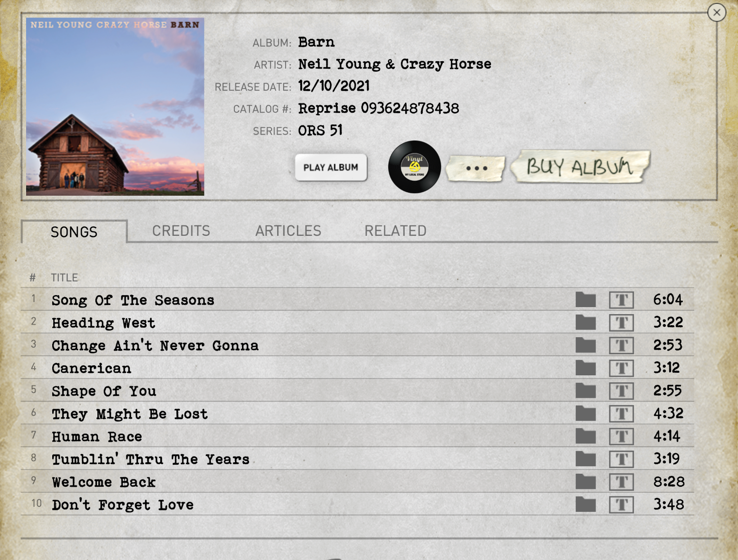738x560 pixels.
Task: Click the Play Album button
Action: pos(331,167)
